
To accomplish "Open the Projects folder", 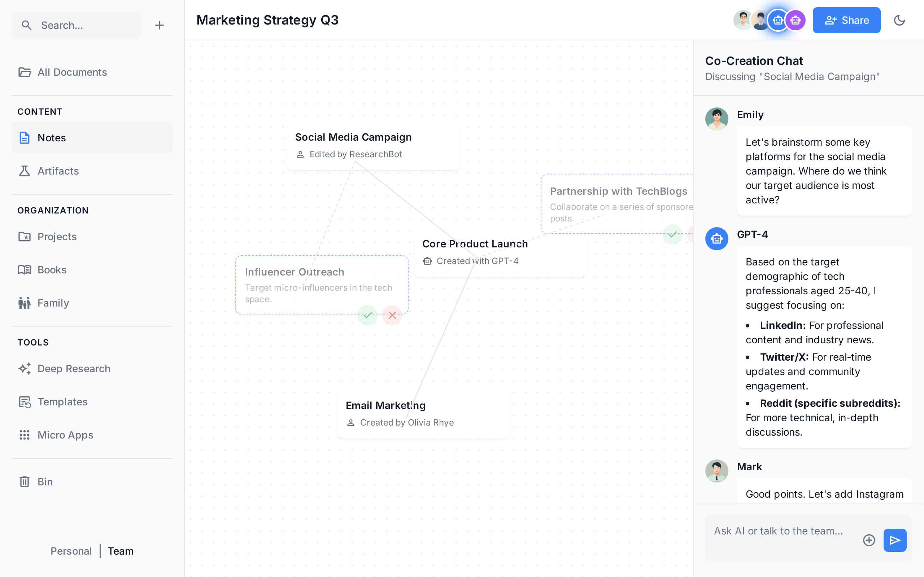I will point(57,237).
